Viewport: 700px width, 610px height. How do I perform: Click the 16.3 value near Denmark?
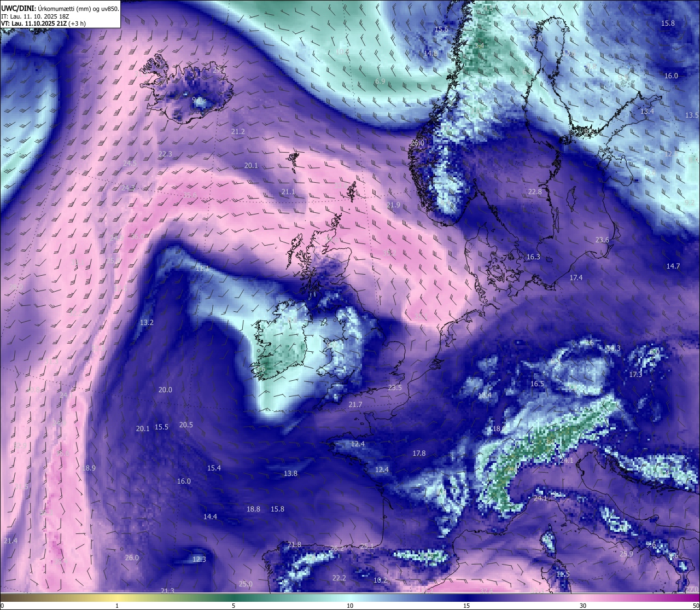pos(533,257)
